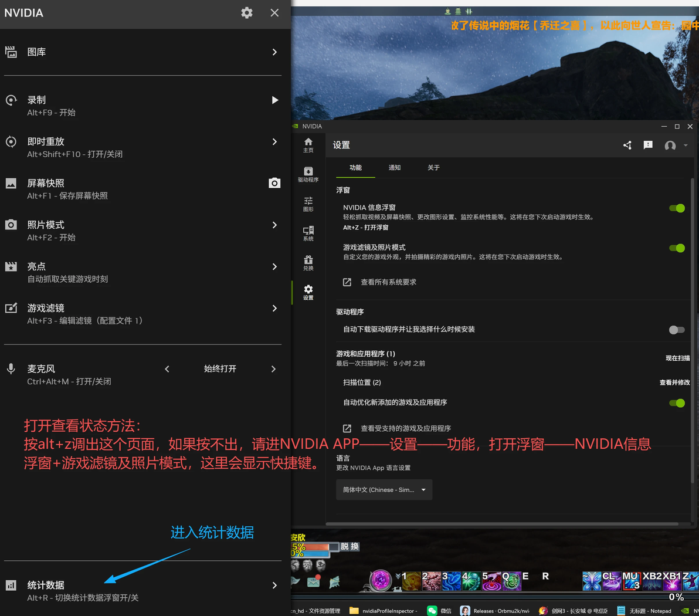This screenshot has width=699, height=616.
Task: Open 图形 in the NVIDIA app sidebar
Action: 308,204
